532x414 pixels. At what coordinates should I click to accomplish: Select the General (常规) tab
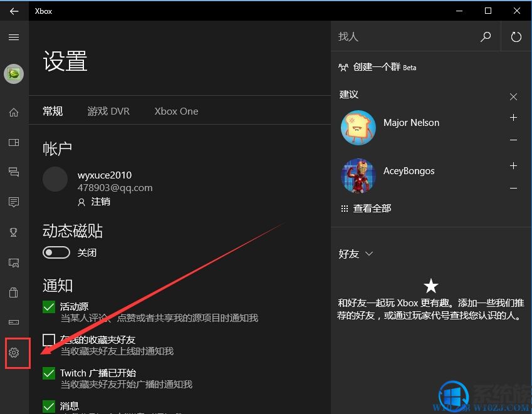pyautogui.click(x=53, y=111)
